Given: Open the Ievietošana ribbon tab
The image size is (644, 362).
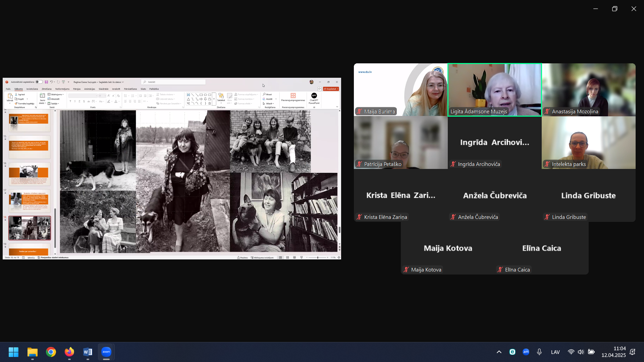Looking at the screenshot, I should tap(32, 89).
